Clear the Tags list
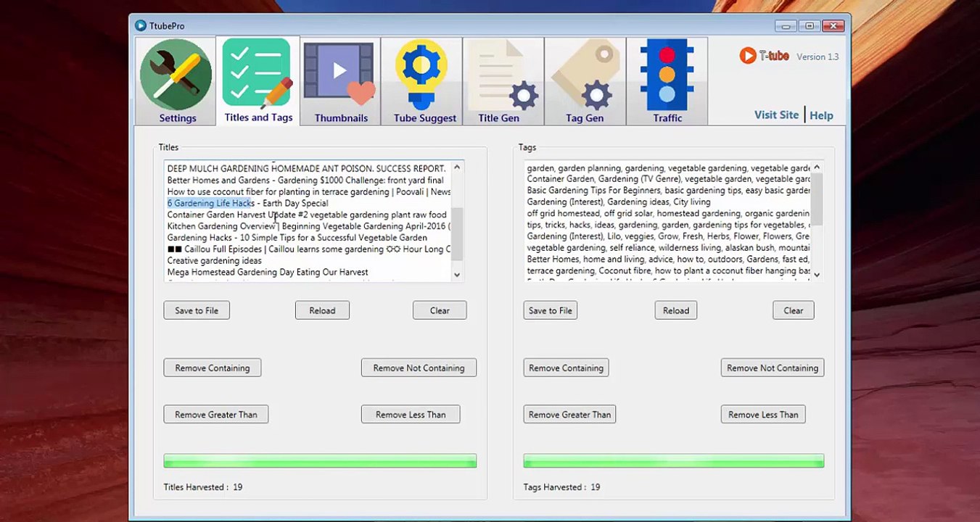980x522 pixels. click(794, 310)
